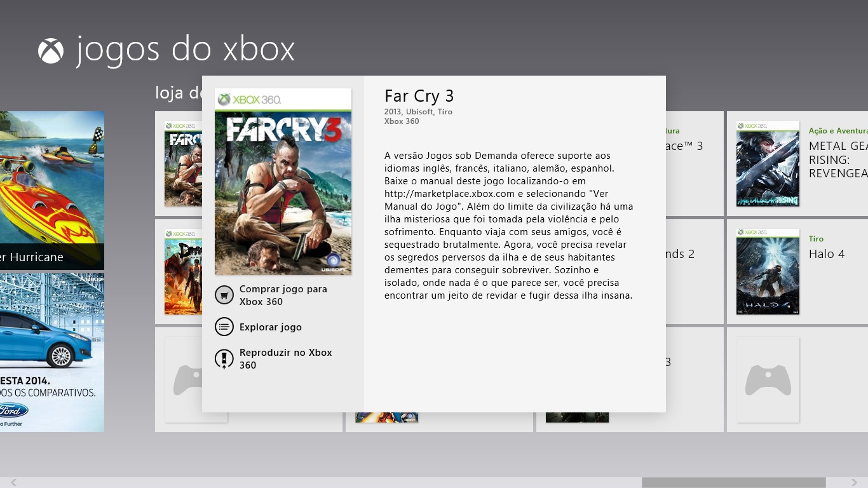Choose the Explorar jogo option
This screenshot has height=488, width=868.
270,327
